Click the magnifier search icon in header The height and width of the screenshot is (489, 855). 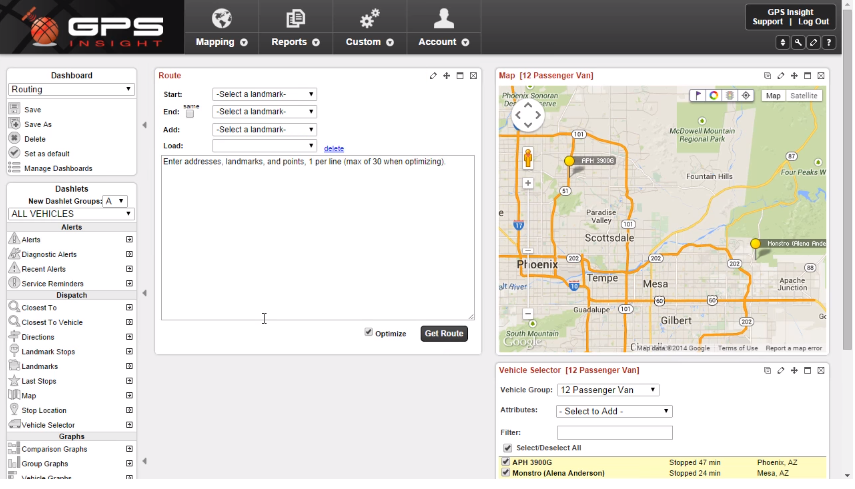click(798, 42)
